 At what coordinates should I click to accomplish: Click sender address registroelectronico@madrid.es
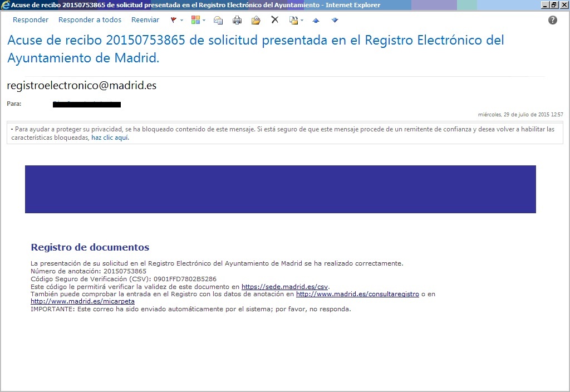coord(81,86)
